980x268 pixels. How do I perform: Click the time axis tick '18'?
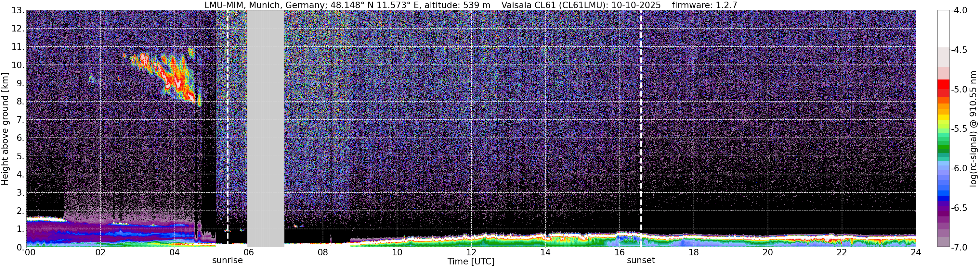click(694, 253)
